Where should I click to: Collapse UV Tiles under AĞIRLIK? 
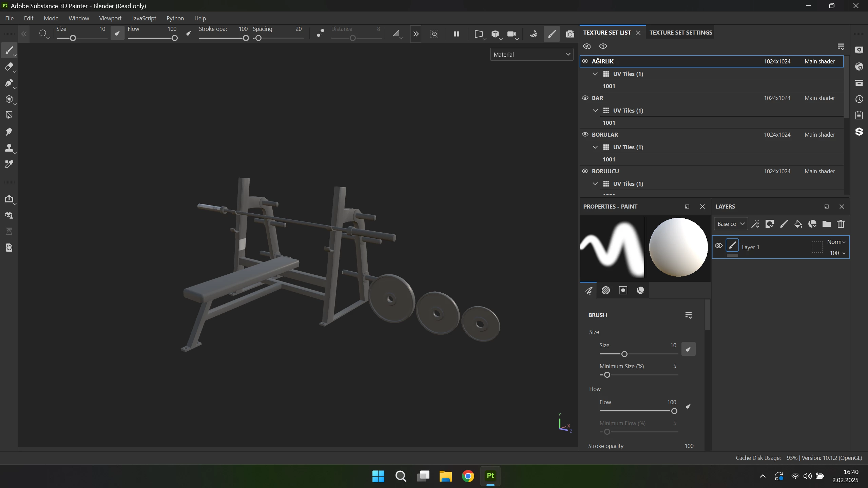tap(595, 74)
